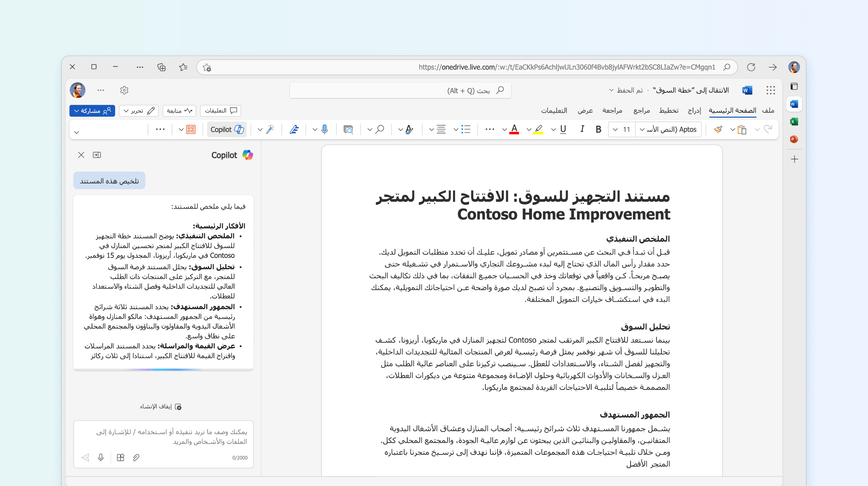868x486 pixels.
Task: Toggle the bulleted list button
Action: [x=466, y=129]
